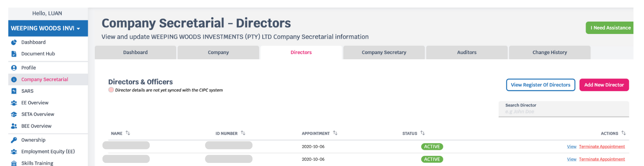Image resolution: width=644 pixels, height=166 pixels.
Task: Switch to the Company Secretary tab
Action: click(384, 52)
